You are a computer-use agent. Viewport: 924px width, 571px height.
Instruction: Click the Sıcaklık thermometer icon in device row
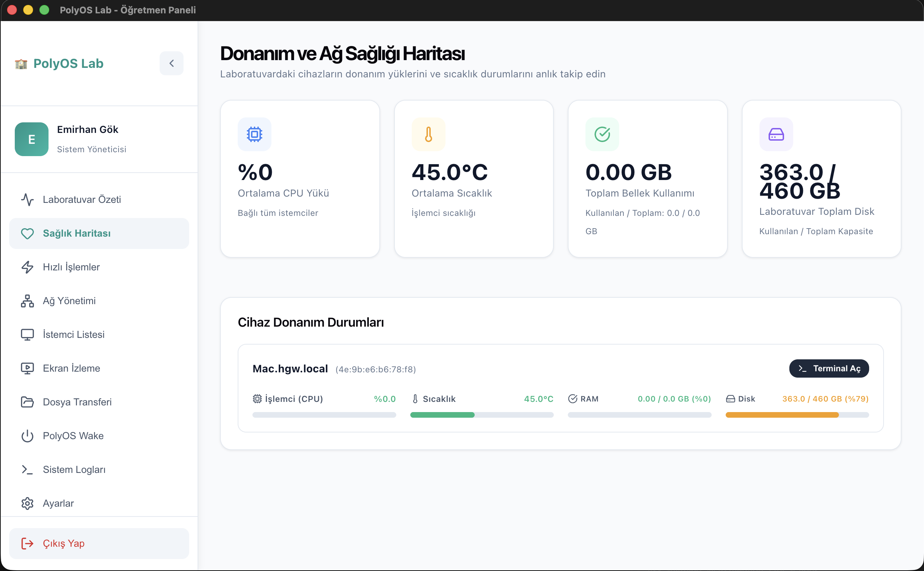(415, 399)
